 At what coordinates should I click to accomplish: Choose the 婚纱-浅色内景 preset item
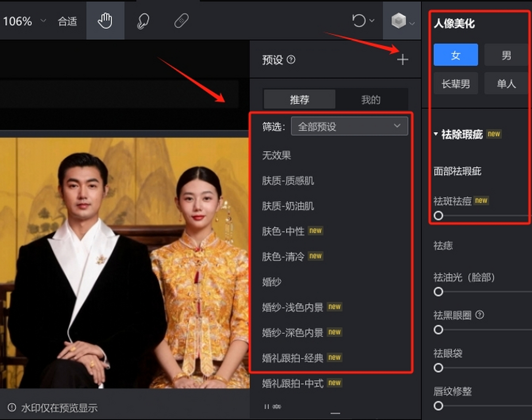(x=293, y=307)
